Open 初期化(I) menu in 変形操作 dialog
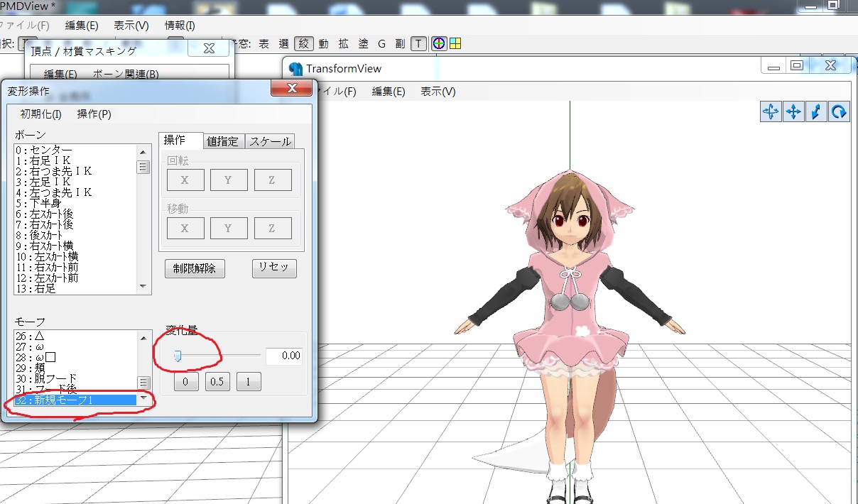 (x=41, y=114)
